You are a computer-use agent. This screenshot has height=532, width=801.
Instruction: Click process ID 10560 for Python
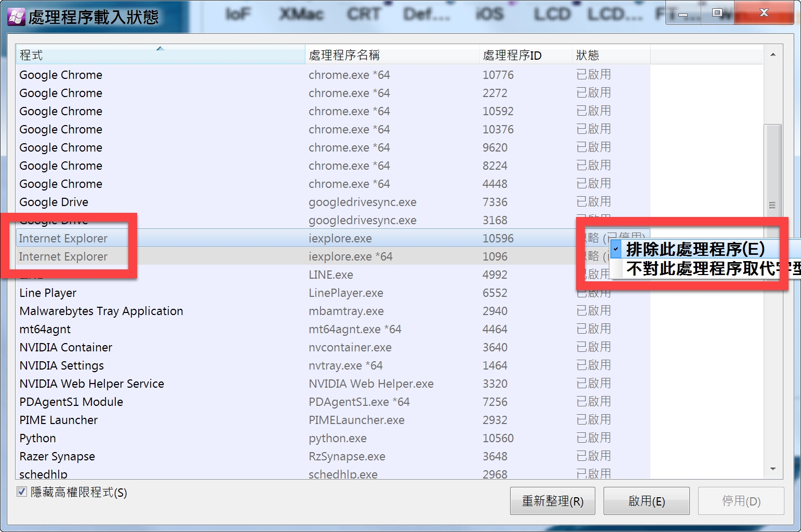(498, 438)
